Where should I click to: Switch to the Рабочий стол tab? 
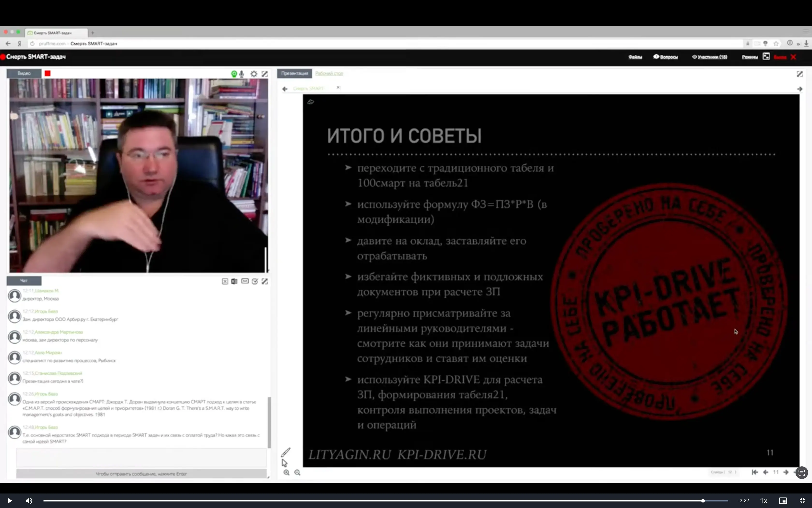tap(329, 73)
